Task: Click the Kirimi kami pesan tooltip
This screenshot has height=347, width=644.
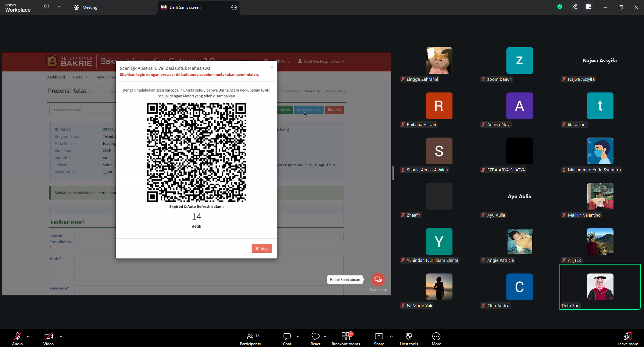Action: pos(345,280)
